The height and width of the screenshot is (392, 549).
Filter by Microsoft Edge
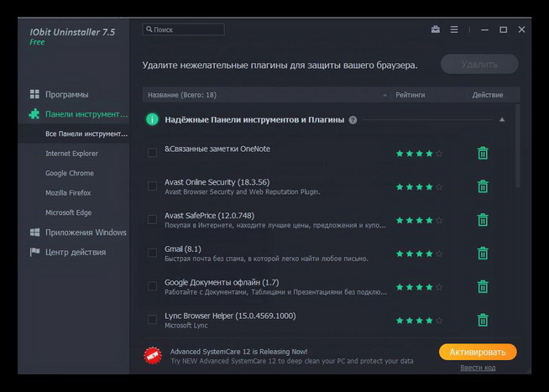(68, 212)
